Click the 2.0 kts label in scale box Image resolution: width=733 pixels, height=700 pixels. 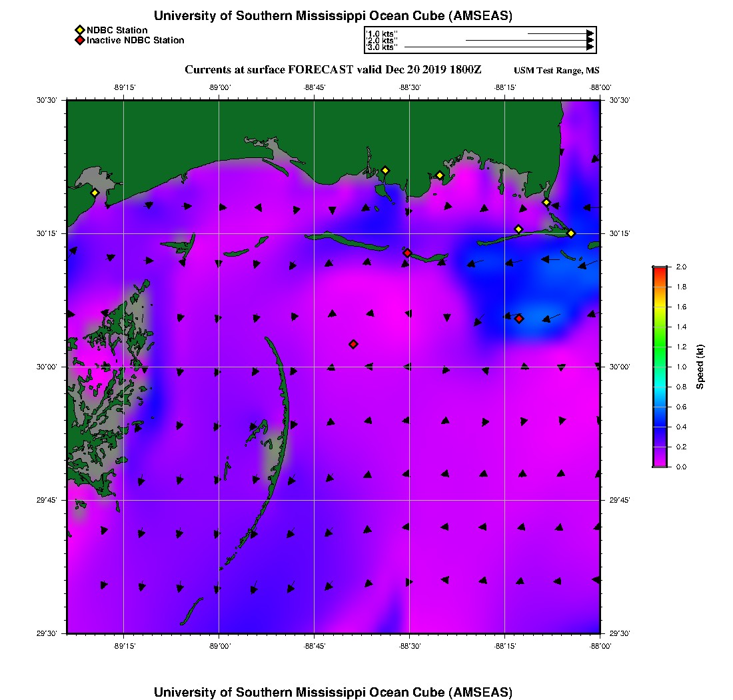pos(382,41)
